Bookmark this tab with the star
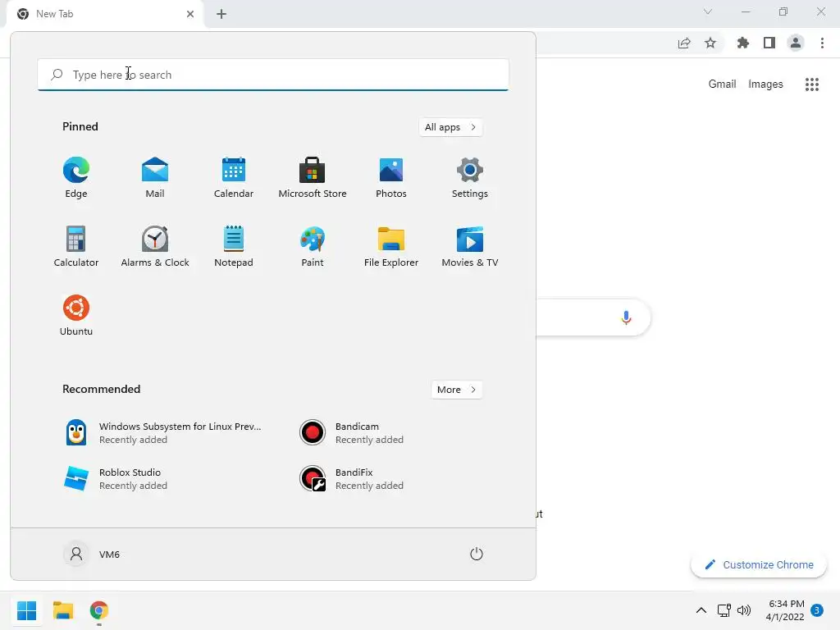Image resolution: width=840 pixels, height=630 pixels. pyautogui.click(x=710, y=43)
